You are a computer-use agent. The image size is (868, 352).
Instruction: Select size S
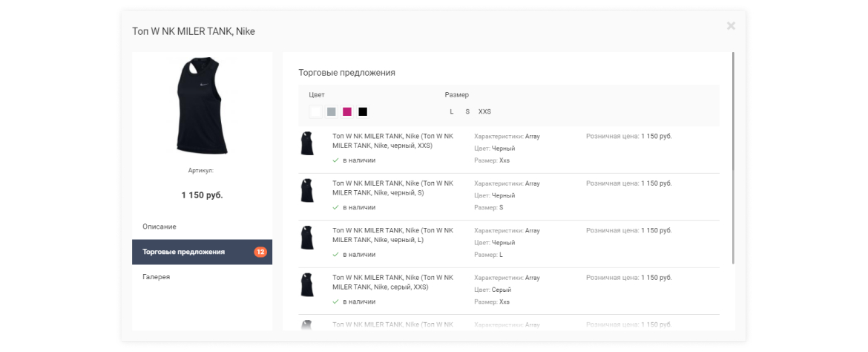467,111
